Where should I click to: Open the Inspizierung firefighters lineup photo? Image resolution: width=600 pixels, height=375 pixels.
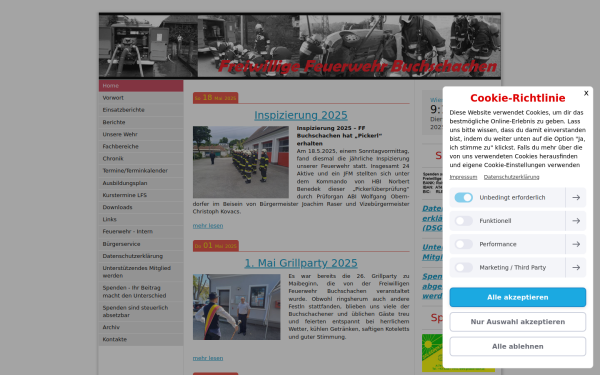click(241, 162)
